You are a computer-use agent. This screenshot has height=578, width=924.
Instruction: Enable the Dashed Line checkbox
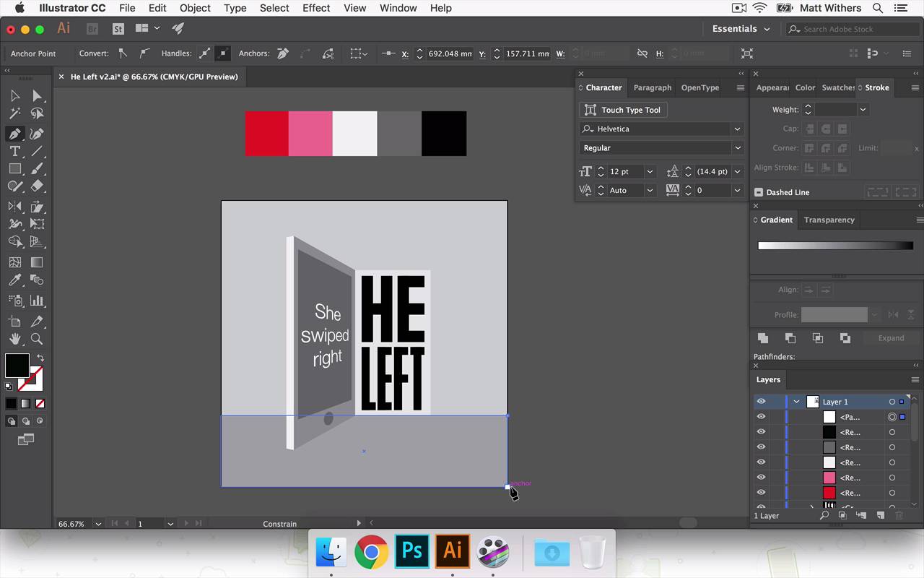tap(759, 192)
